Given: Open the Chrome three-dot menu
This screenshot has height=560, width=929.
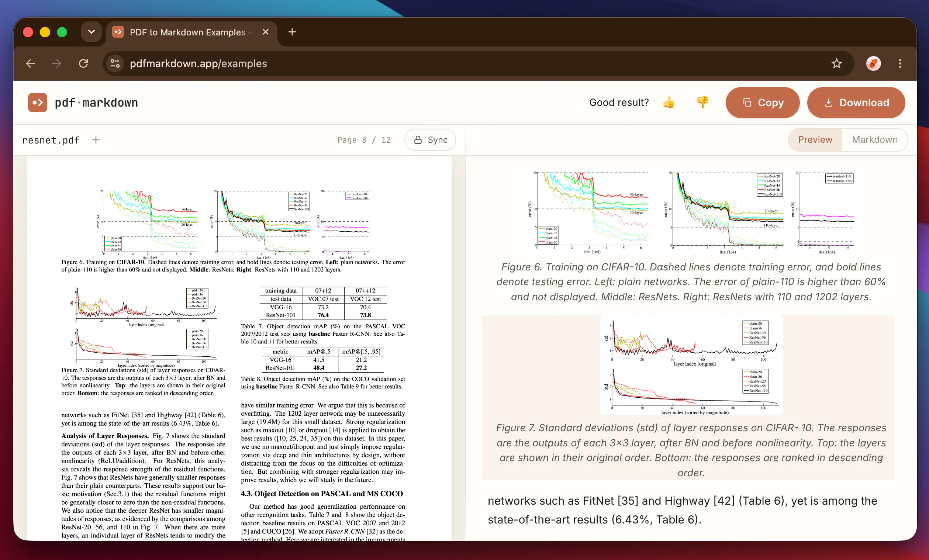Looking at the screenshot, I should pyautogui.click(x=900, y=63).
